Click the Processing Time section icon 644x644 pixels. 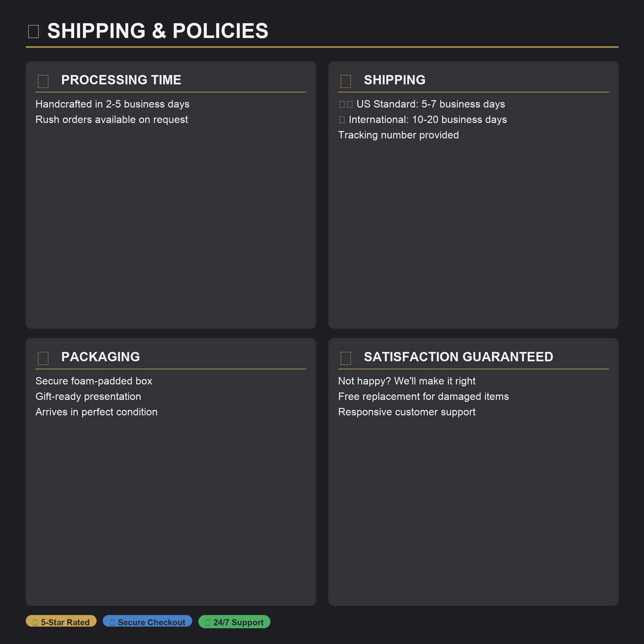[x=43, y=81]
